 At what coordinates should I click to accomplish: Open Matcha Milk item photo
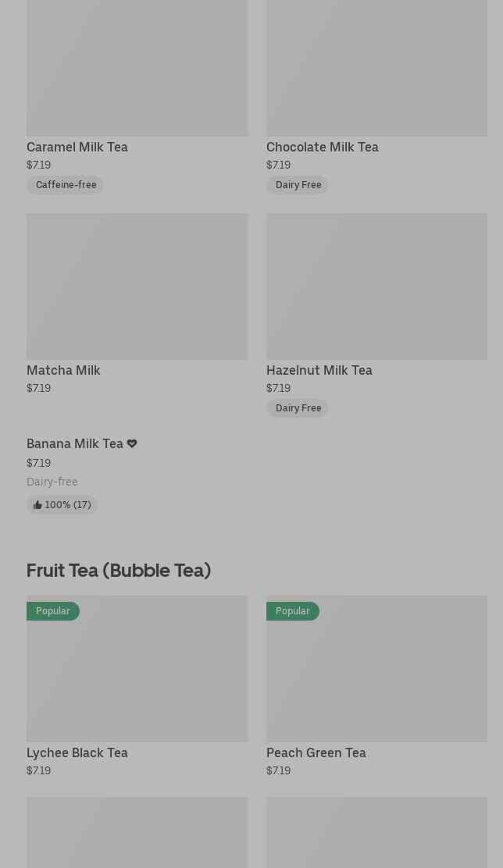pyautogui.click(x=137, y=286)
